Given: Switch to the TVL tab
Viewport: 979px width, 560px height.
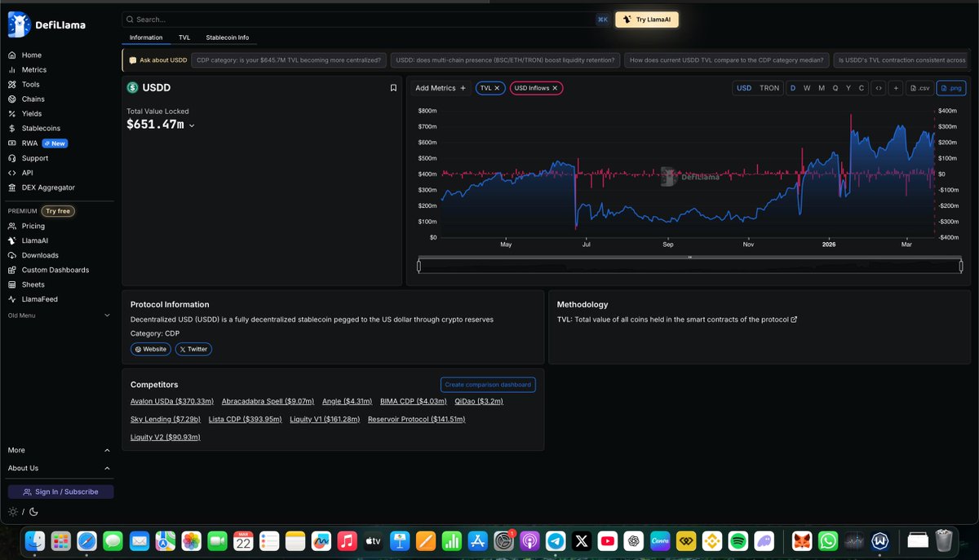Looking at the screenshot, I should (184, 37).
